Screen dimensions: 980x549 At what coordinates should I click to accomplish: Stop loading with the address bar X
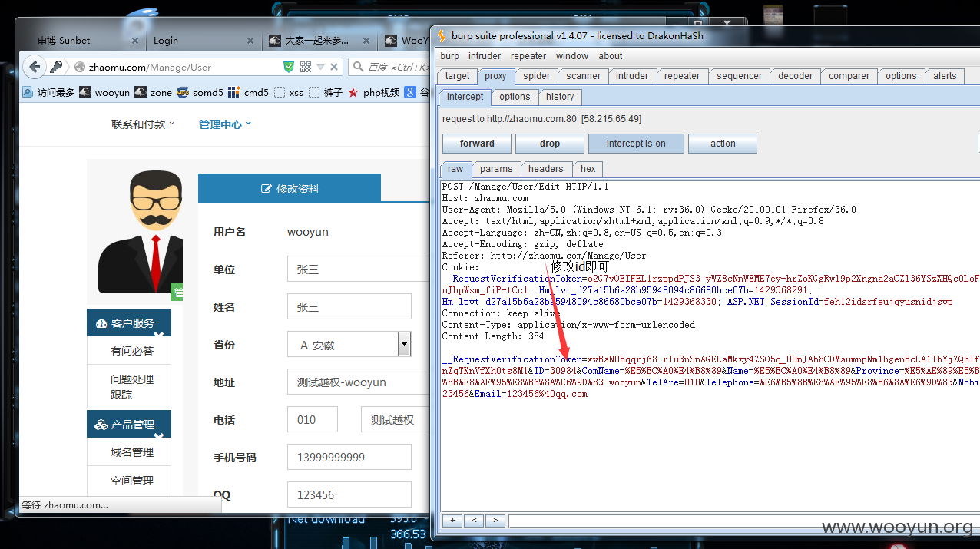pos(335,67)
